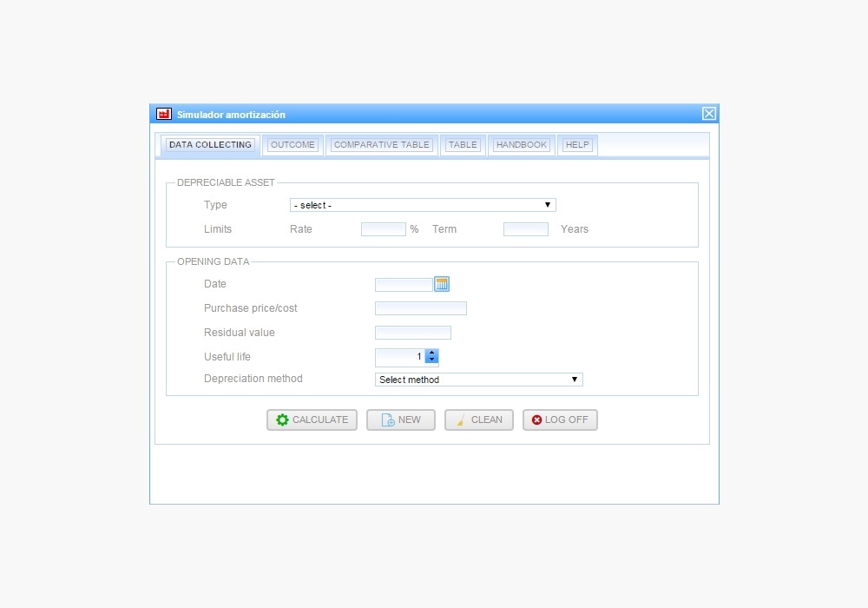868x608 pixels.
Task: Open the COMPARATIVE TABLE tab
Action: tap(382, 145)
